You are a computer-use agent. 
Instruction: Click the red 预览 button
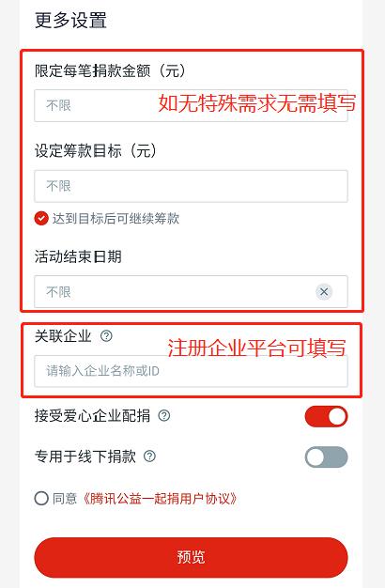point(191,557)
